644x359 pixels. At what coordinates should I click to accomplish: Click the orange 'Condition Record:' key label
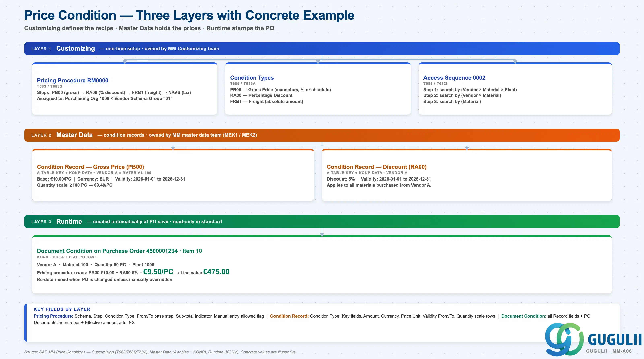point(289,316)
